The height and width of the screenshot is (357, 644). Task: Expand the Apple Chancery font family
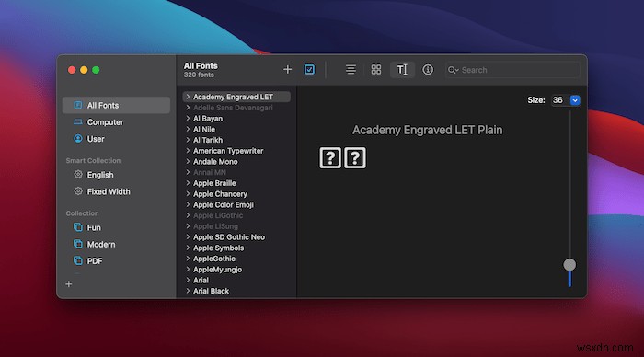coord(188,194)
